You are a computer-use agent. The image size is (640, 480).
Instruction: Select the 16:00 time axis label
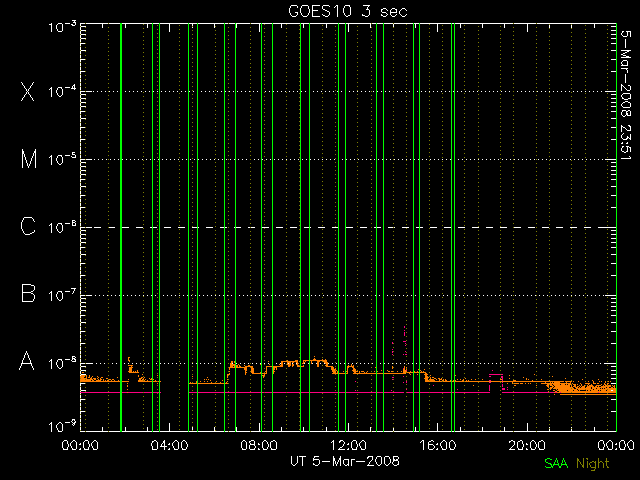438,445
